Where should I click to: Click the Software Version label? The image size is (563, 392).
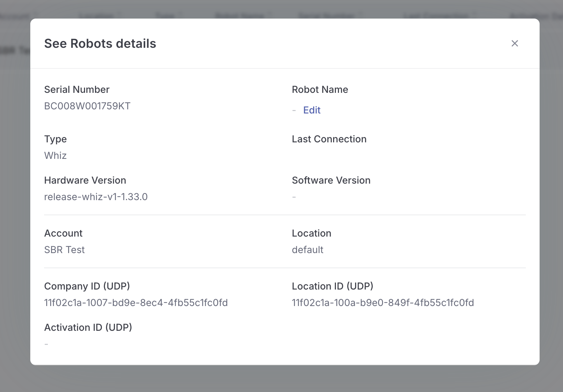(x=331, y=180)
